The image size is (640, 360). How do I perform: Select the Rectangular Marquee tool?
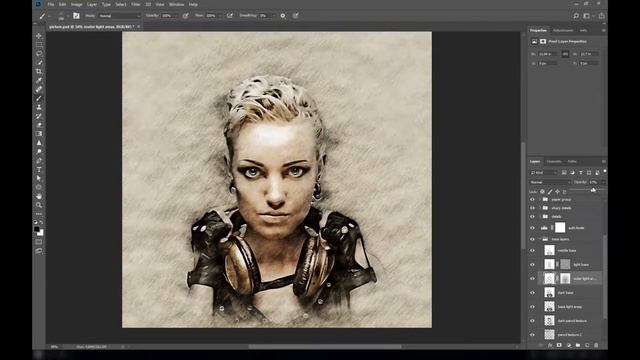[39, 45]
